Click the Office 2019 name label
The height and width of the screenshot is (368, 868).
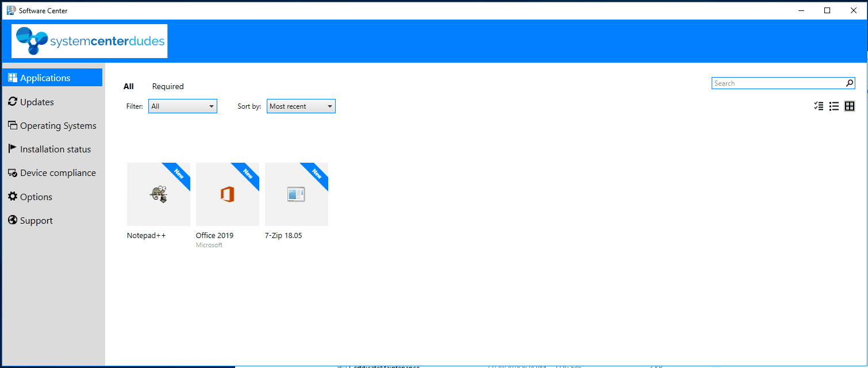coord(214,235)
